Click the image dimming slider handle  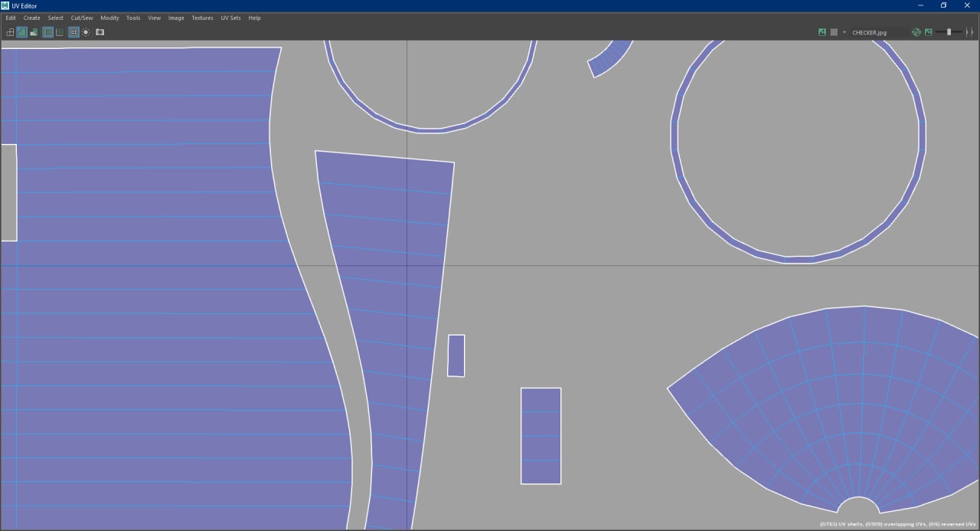949,32
